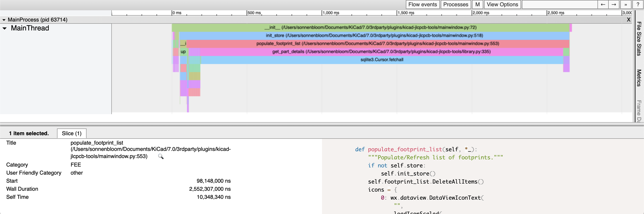The height and width of the screenshot is (214, 644).
Task: Click the right arrow navigation icon
Action: click(x=614, y=4)
